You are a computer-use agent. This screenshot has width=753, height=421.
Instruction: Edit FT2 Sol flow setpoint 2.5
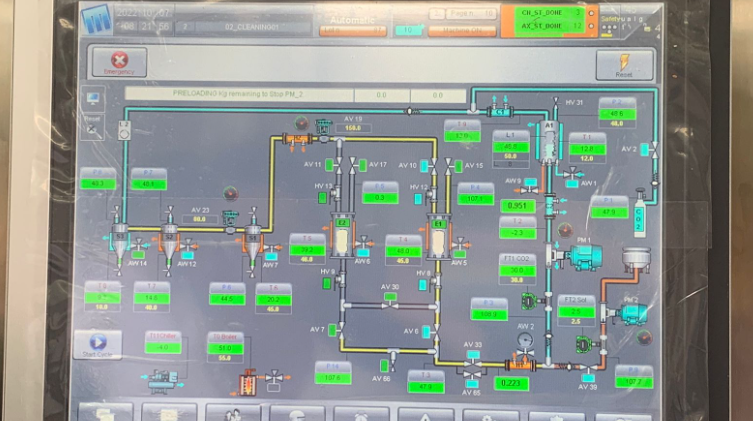575,322
